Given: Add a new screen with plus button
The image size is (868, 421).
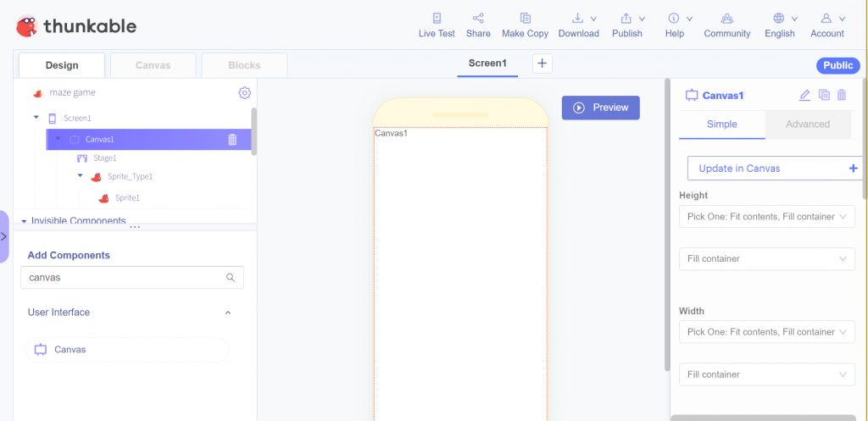Looking at the screenshot, I should 542,64.
